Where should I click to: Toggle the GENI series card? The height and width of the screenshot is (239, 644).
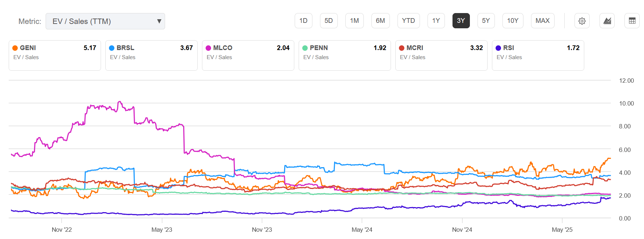(x=55, y=55)
